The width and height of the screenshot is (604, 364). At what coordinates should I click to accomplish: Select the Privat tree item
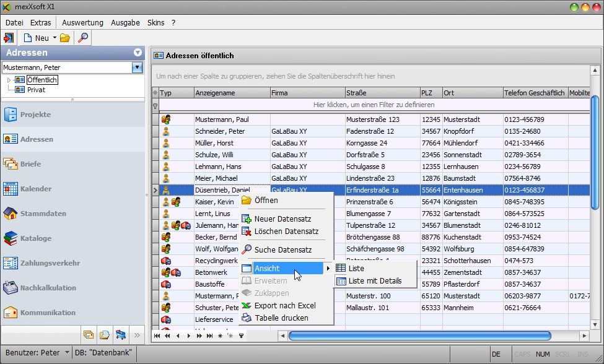[x=36, y=90]
